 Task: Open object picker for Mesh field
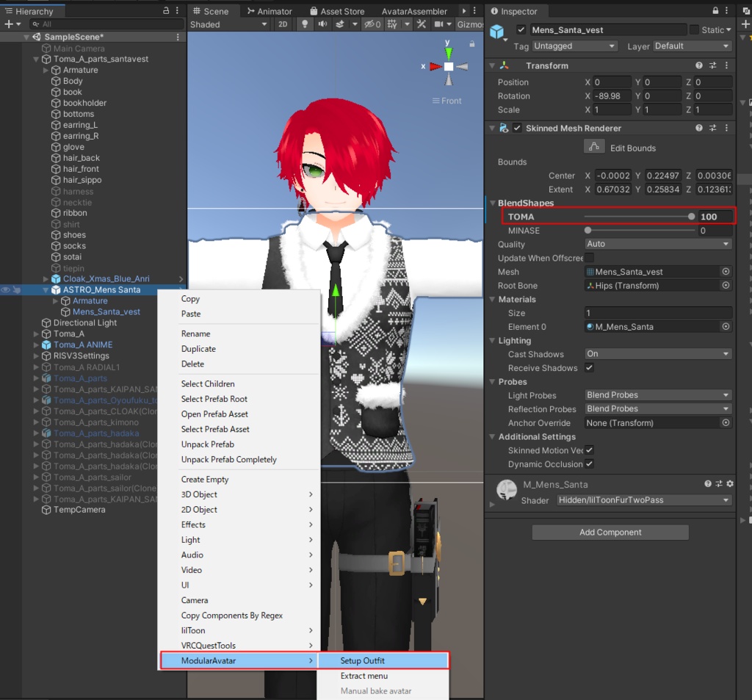tap(726, 272)
